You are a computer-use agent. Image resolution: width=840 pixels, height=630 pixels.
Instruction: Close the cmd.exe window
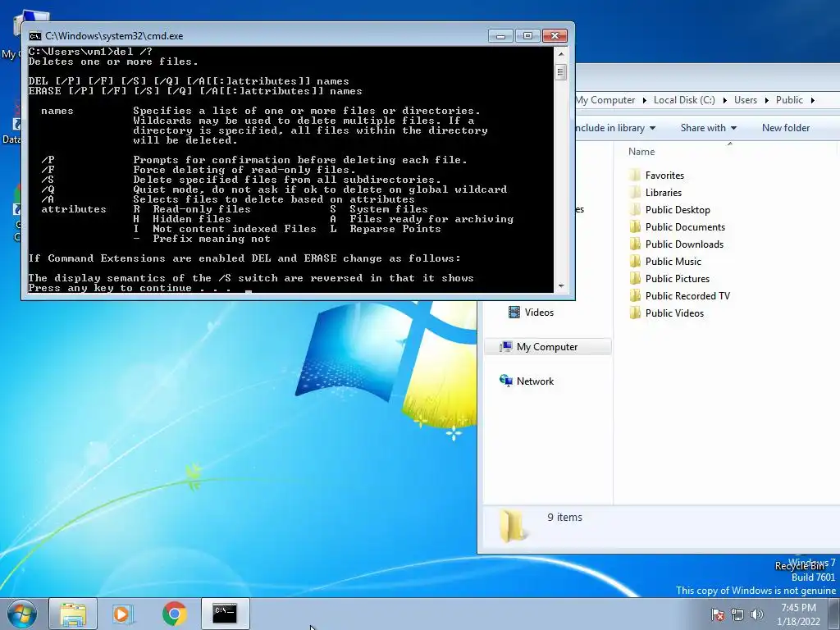[x=555, y=36]
